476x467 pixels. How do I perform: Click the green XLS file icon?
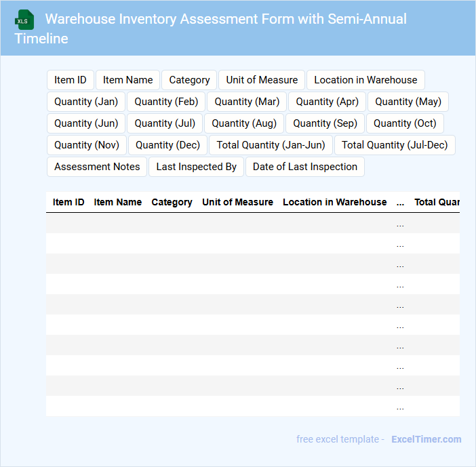[24, 20]
